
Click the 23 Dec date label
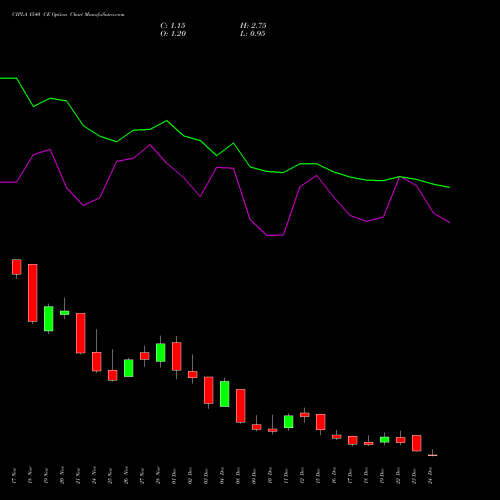click(x=414, y=476)
